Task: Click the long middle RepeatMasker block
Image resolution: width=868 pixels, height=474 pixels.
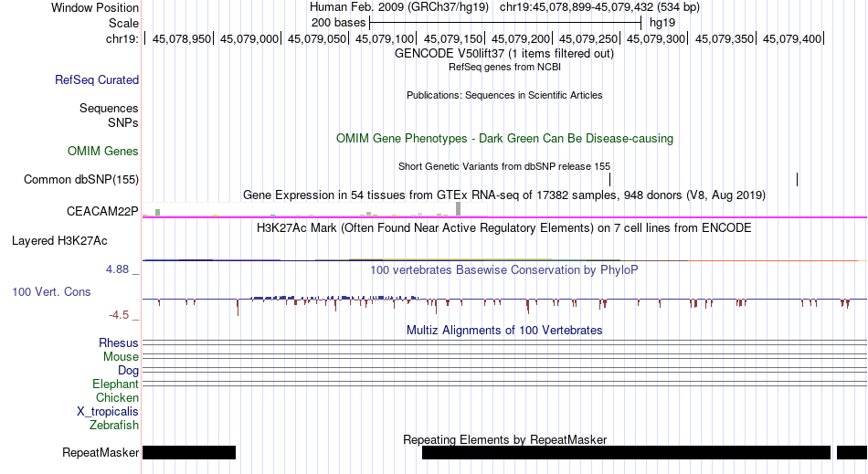Action: [626, 452]
